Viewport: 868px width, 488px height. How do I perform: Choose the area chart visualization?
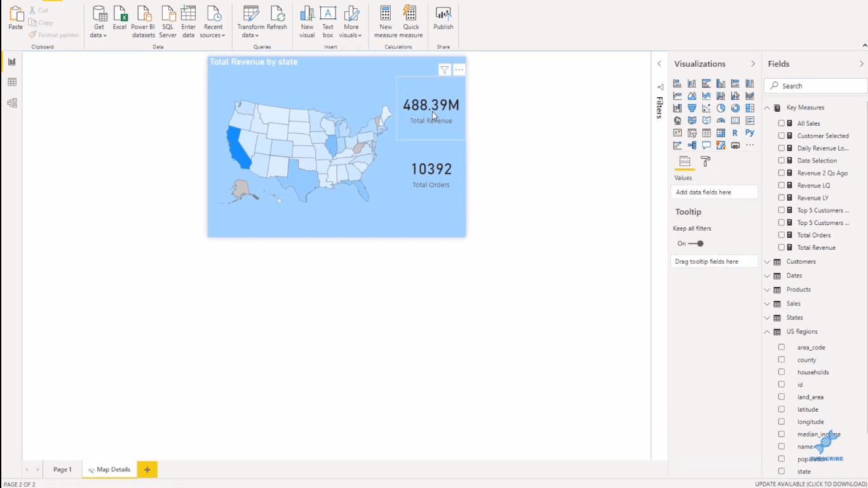(692, 96)
